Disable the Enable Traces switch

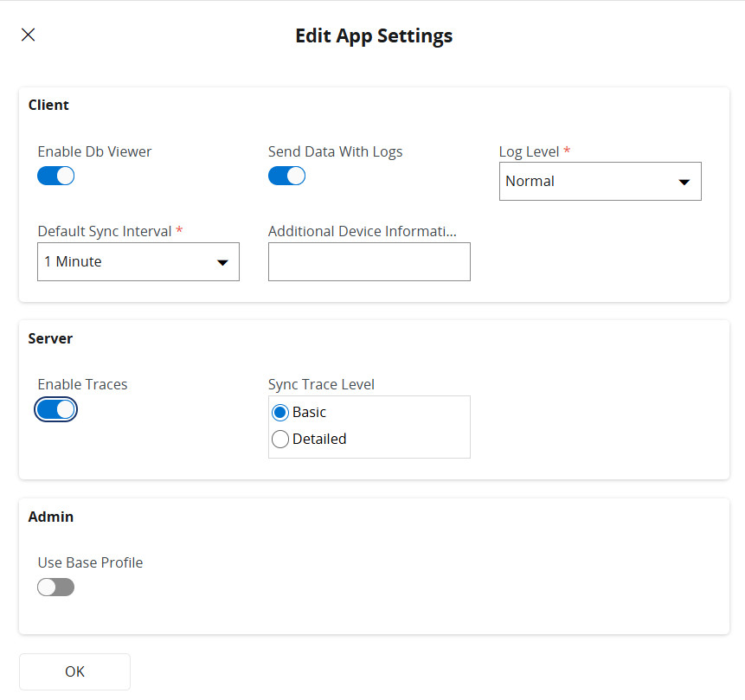[x=56, y=409]
